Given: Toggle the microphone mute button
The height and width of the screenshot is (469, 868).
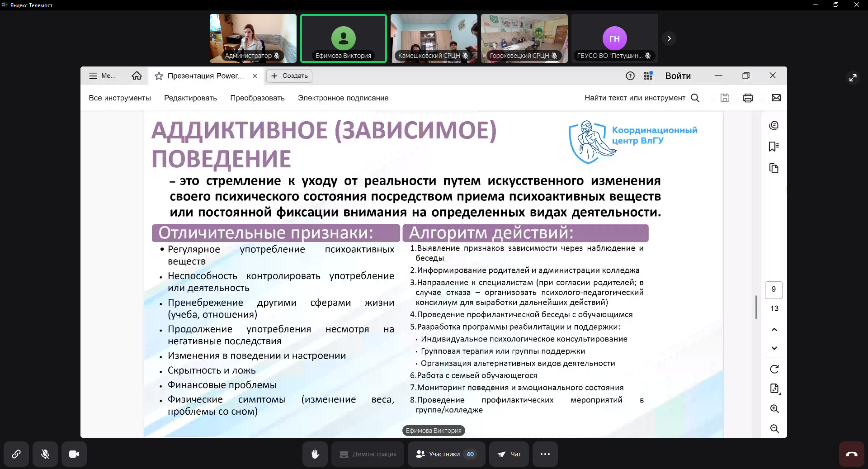Looking at the screenshot, I should tap(45, 454).
